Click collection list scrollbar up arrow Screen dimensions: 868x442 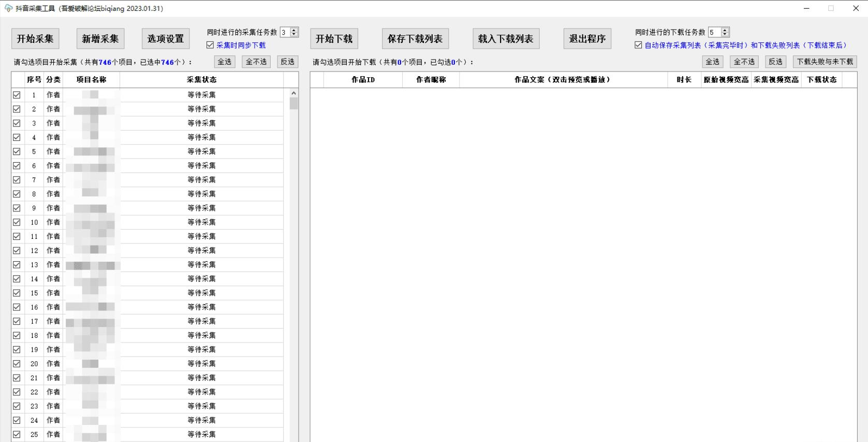pos(294,93)
